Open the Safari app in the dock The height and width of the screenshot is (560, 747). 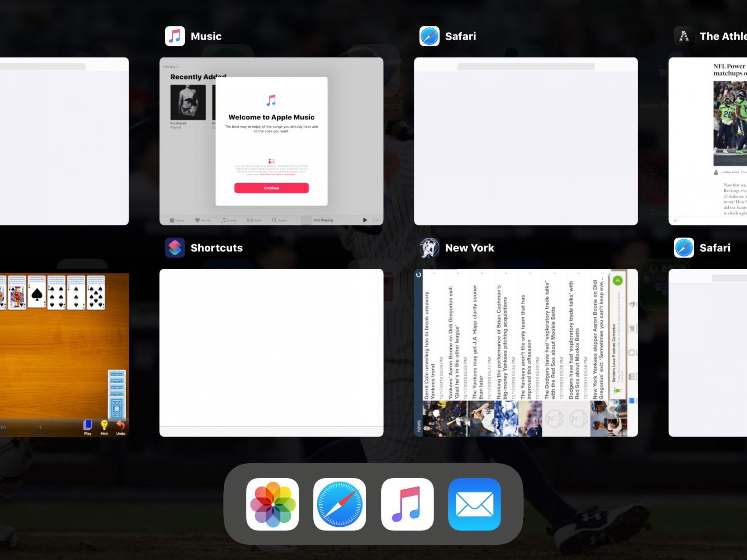tap(340, 504)
